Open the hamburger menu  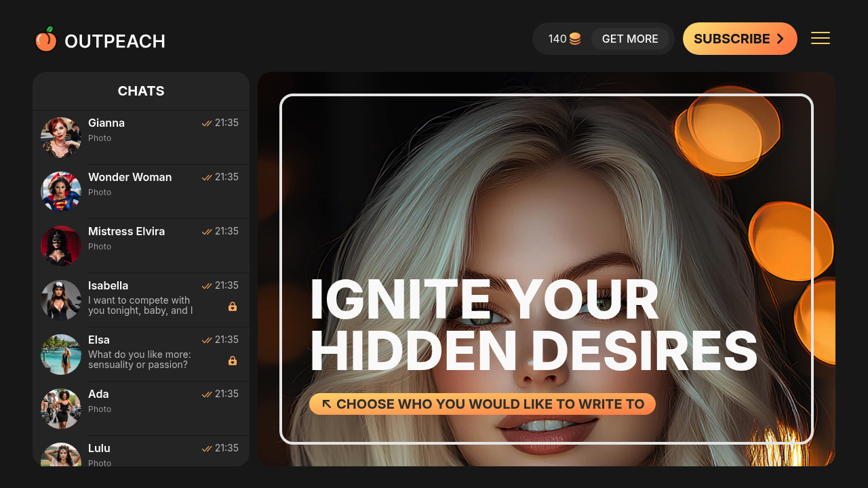coord(821,38)
